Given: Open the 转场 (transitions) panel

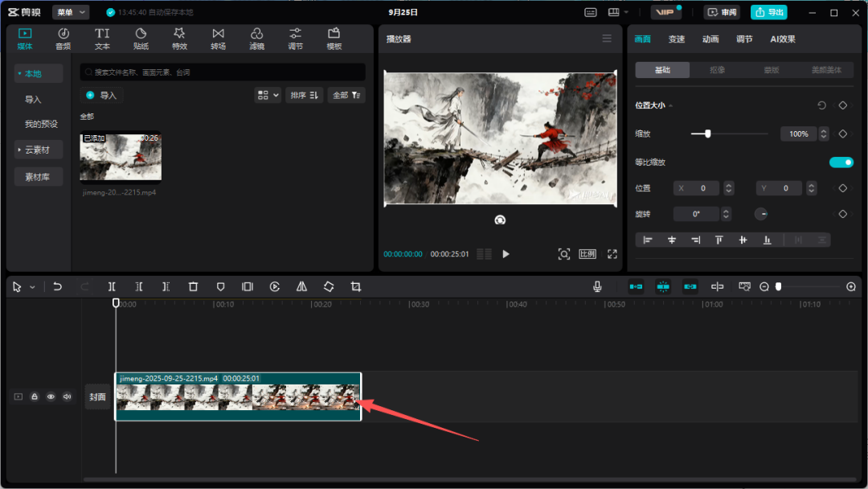Looking at the screenshot, I should (x=218, y=39).
